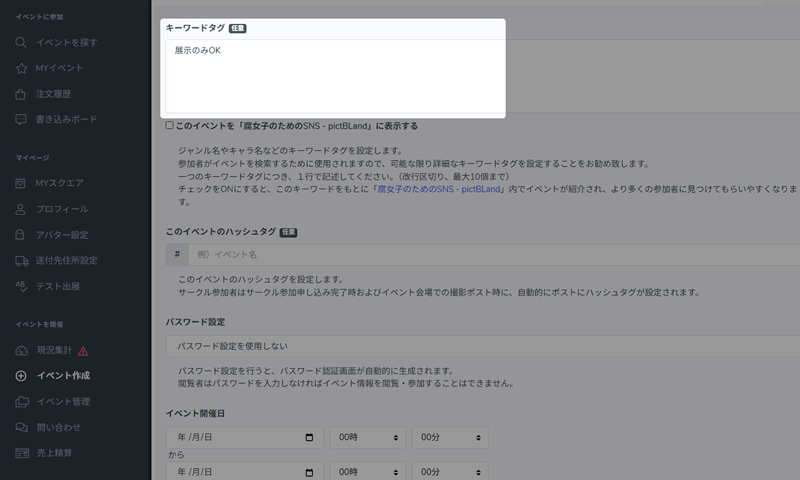
Task: Open the start minute 00分 dropdown
Action: point(449,438)
